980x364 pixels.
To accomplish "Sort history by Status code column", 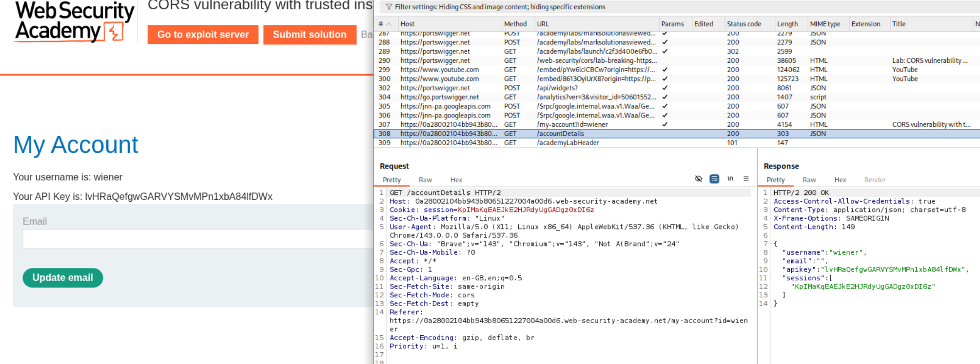I will (x=744, y=24).
